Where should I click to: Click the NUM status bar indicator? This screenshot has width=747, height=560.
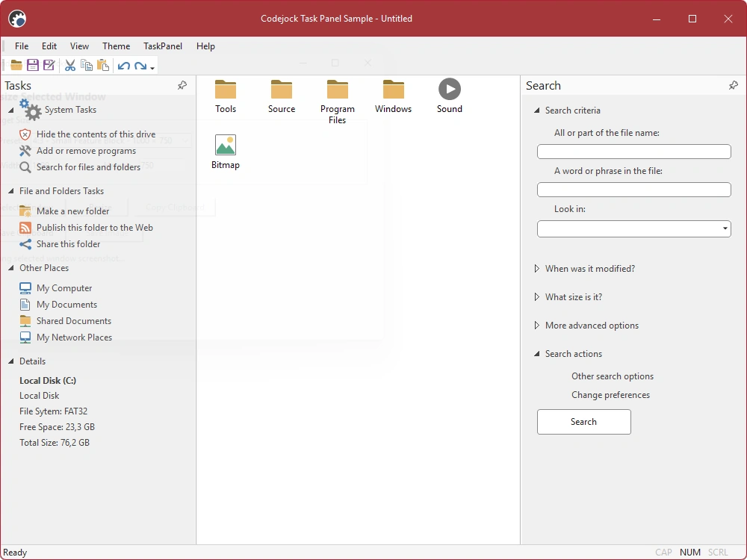click(689, 553)
